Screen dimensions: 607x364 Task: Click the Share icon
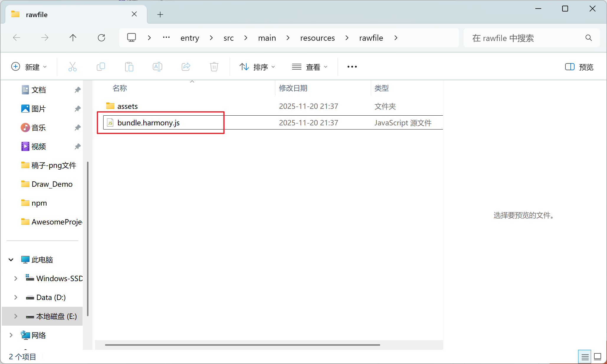186,67
